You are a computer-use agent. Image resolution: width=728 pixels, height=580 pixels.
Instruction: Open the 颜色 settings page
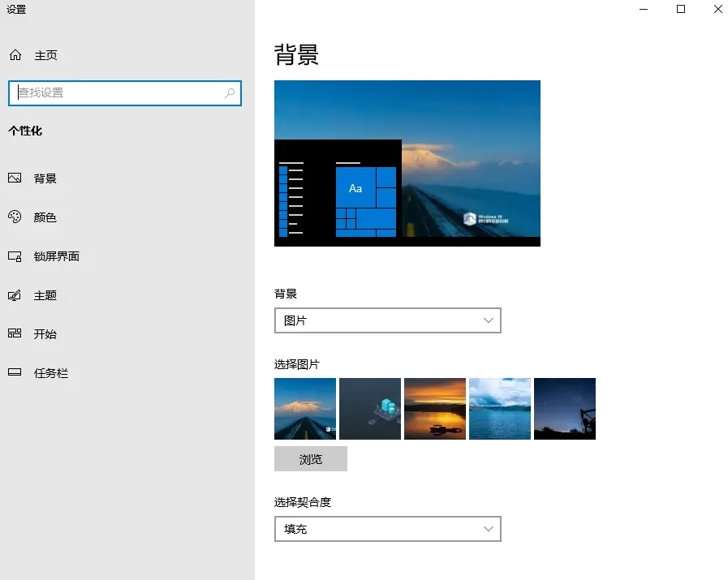[45, 217]
